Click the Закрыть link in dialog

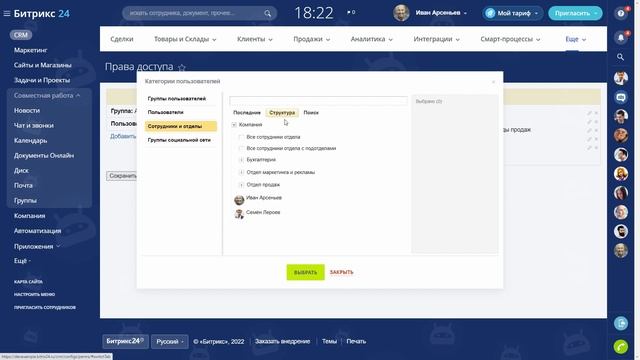341,272
